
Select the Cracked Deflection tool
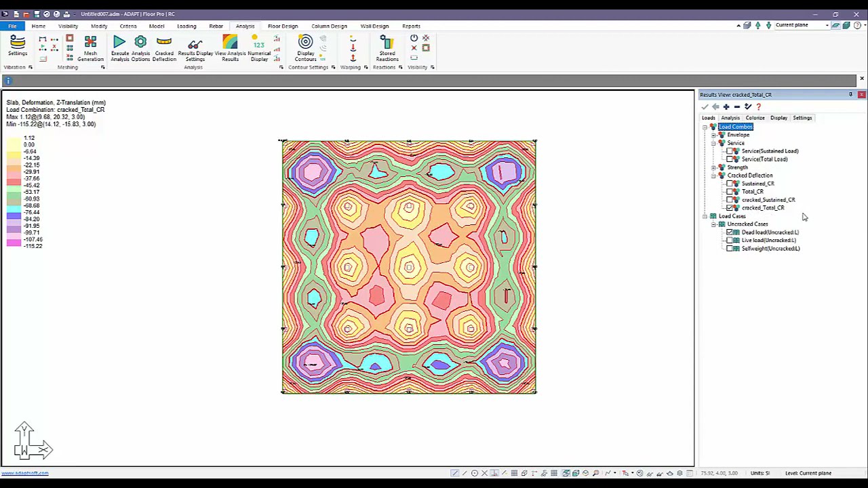[164, 49]
